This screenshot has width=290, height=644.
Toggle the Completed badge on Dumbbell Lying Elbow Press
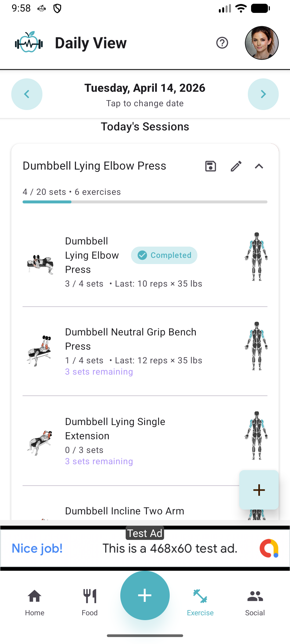[x=164, y=255]
